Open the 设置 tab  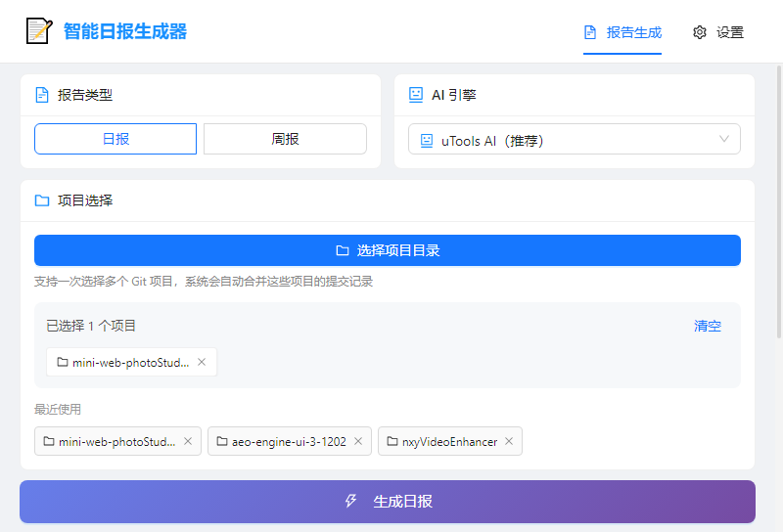pyautogui.click(x=719, y=32)
